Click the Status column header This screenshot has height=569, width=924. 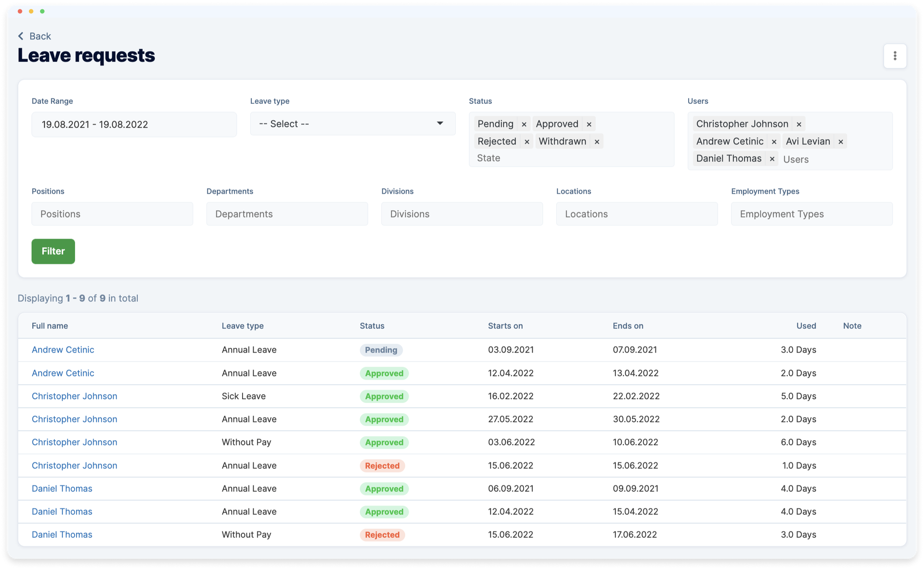pos(372,326)
